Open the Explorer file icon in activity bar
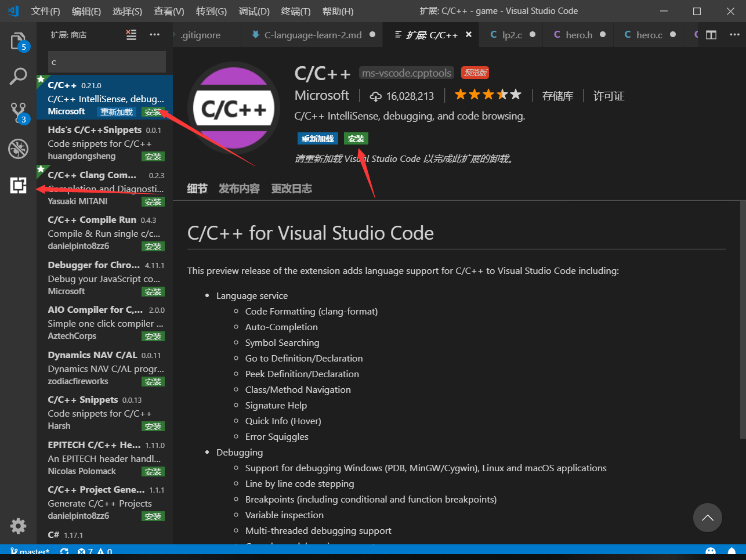Viewport: 746px width, 560px height. (x=18, y=41)
